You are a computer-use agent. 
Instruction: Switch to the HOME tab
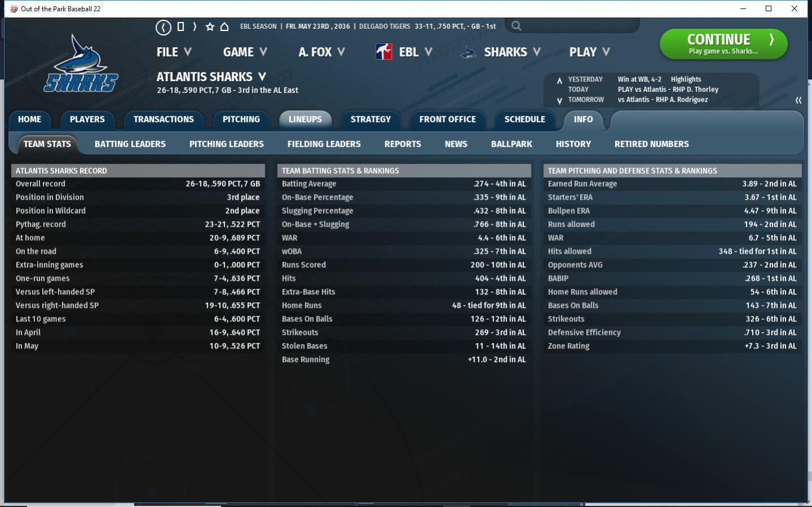coord(29,120)
